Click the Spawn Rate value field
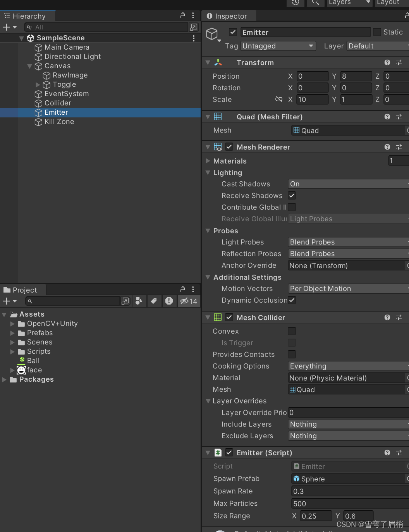Viewport: 409px width, 532px height. [x=350, y=491]
